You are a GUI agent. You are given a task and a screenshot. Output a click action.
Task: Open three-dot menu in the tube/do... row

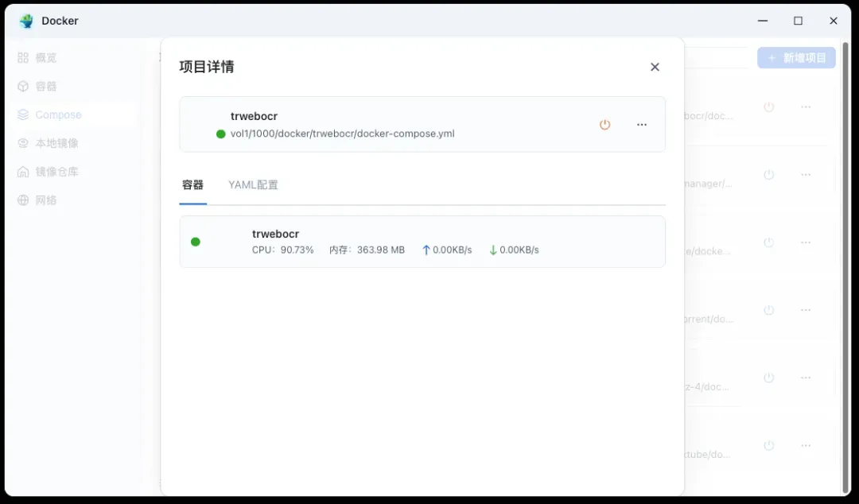pyautogui.click(x=806, y=445)
